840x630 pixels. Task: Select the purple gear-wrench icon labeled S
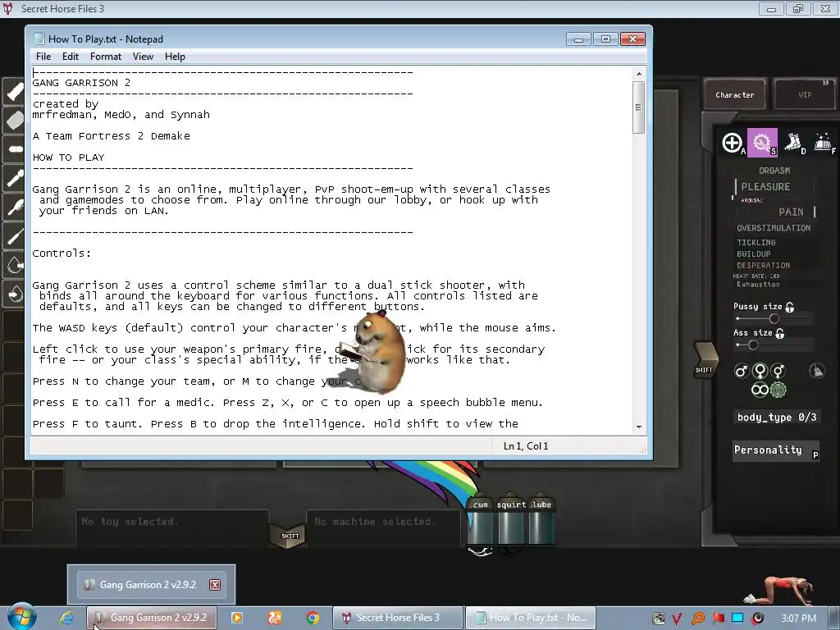(762, 143)
